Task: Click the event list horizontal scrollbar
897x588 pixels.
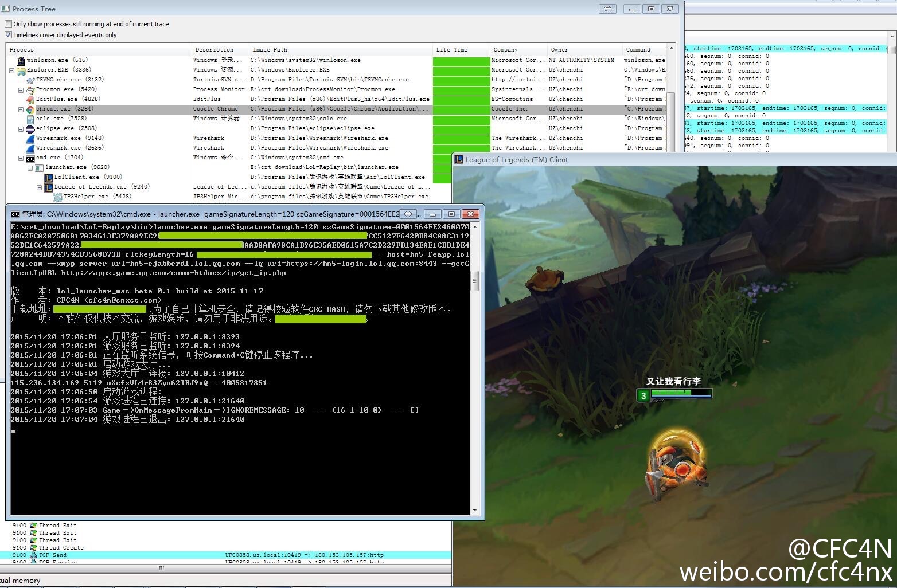Action: click(225, 569)
